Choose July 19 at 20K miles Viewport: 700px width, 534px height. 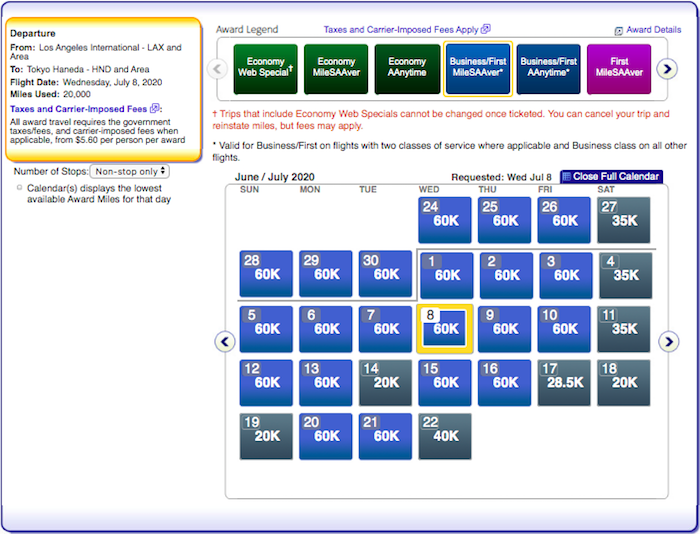(x=266, y=437)
